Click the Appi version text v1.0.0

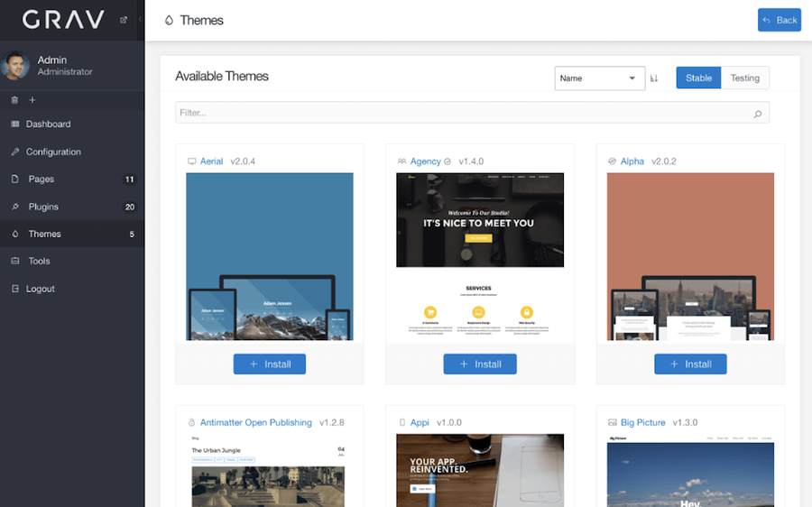449,422
